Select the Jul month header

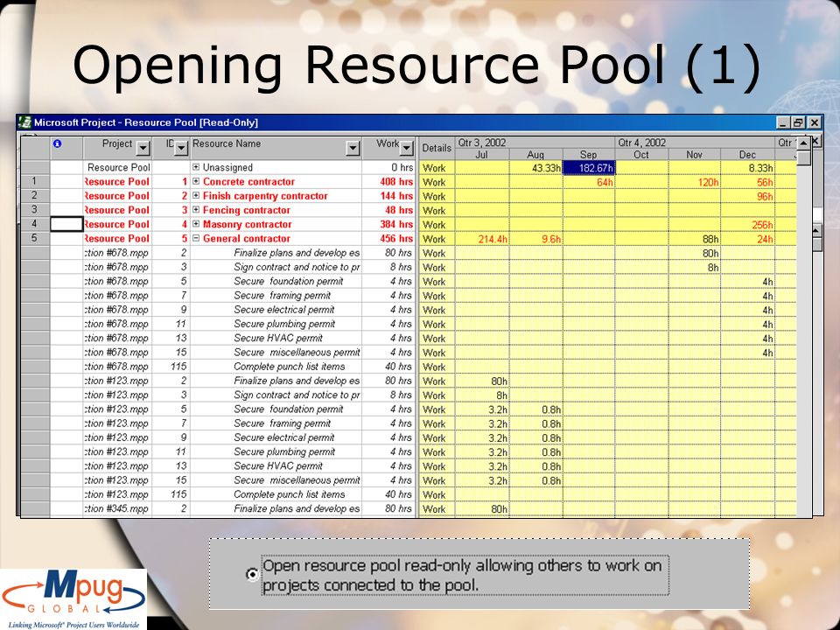pyautogui.click(x=481, y=154)
